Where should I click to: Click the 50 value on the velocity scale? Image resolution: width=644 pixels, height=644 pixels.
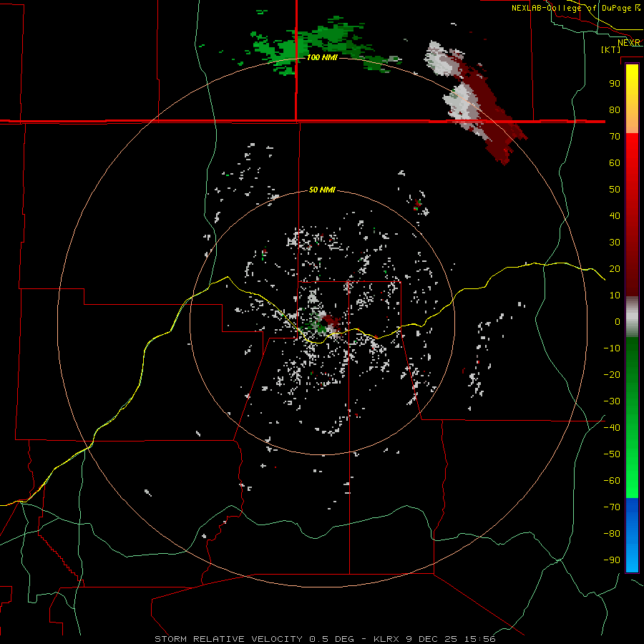click(x=615, y=190)
